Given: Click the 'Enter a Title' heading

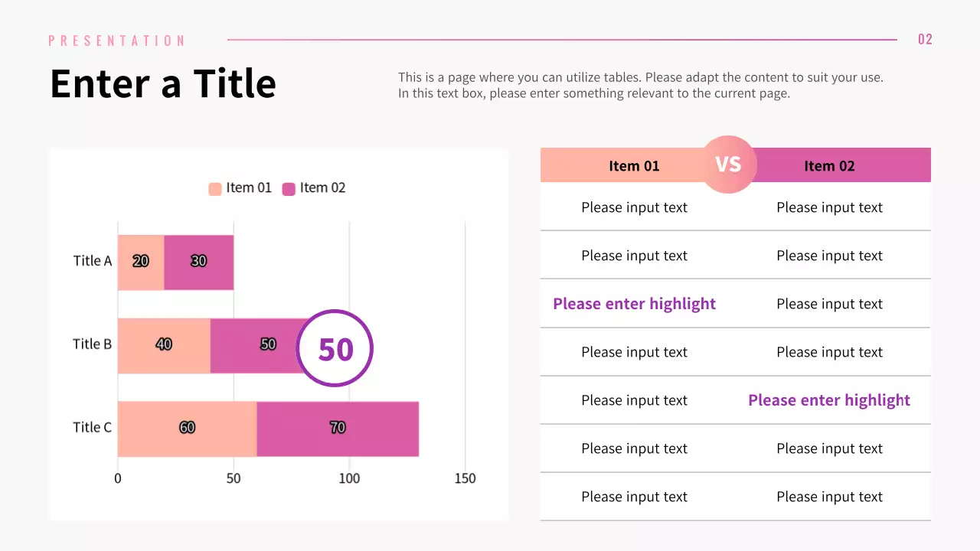Looking at the screenshot, I should (163, 83).
